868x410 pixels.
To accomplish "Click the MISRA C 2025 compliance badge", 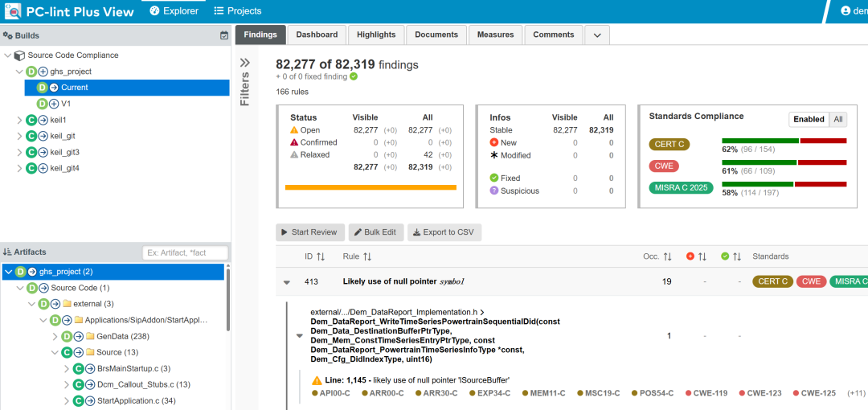I will point(681,188).
